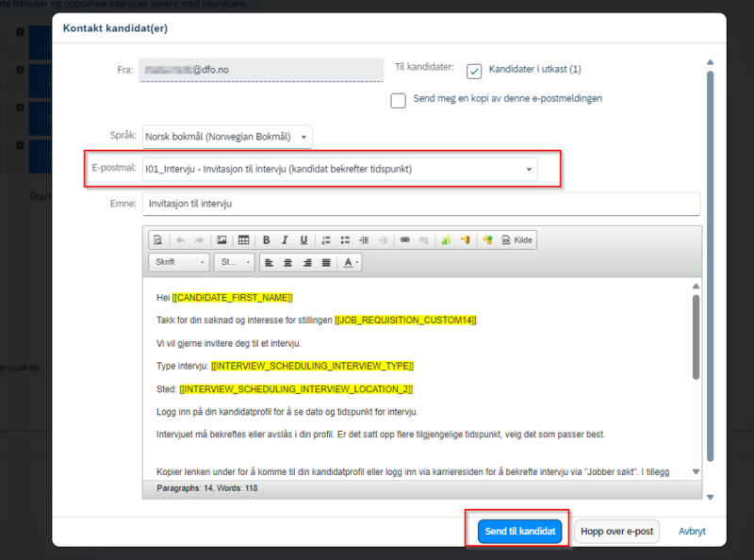Insert a numbered list
This screenshot has width=754, height=560.
(326, 240)
